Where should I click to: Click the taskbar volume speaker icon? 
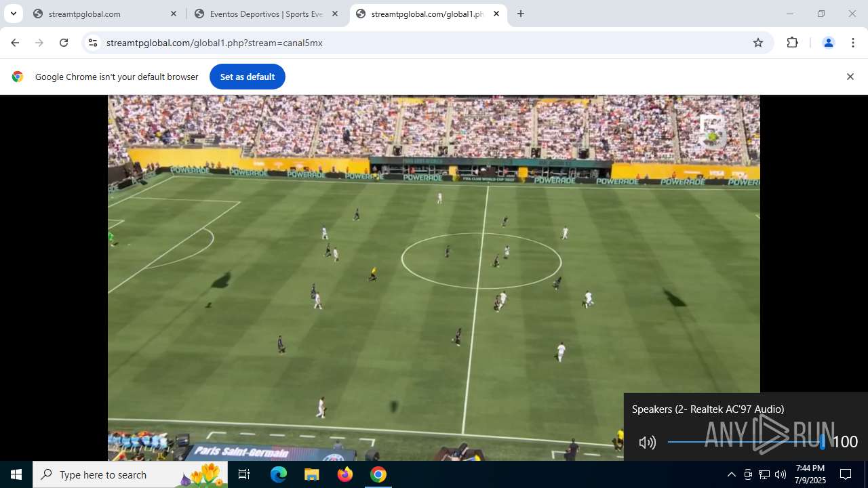(781, 474)
